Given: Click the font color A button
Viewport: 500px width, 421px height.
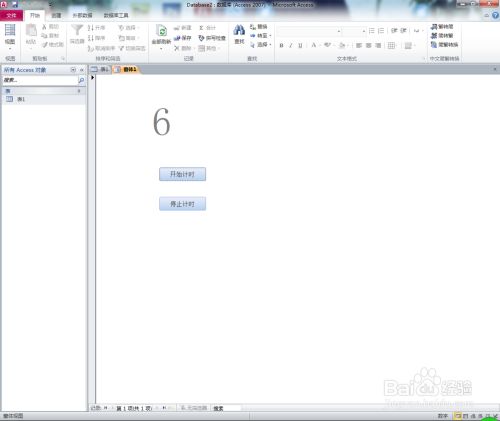Looking at the screenshot, I should coord(313,45).
